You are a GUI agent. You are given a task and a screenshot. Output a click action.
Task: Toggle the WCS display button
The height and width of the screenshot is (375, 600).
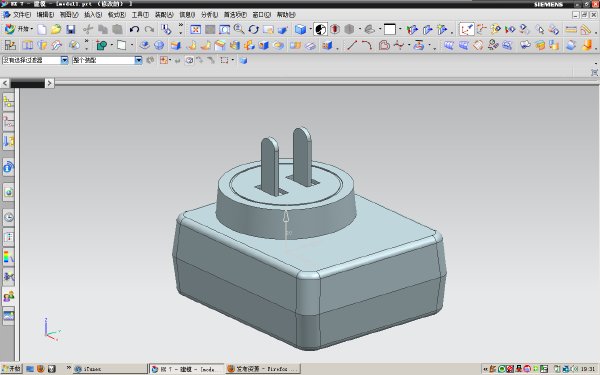(466, 29)
